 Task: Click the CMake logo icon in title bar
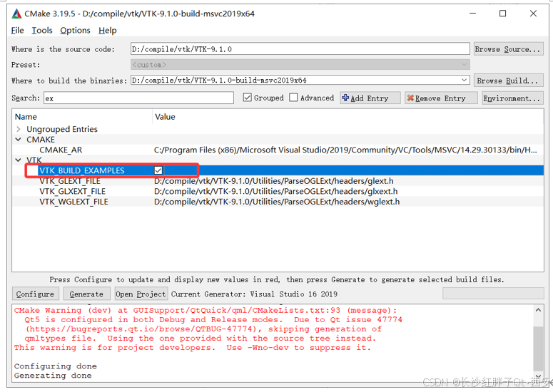(x=16, y=14)
